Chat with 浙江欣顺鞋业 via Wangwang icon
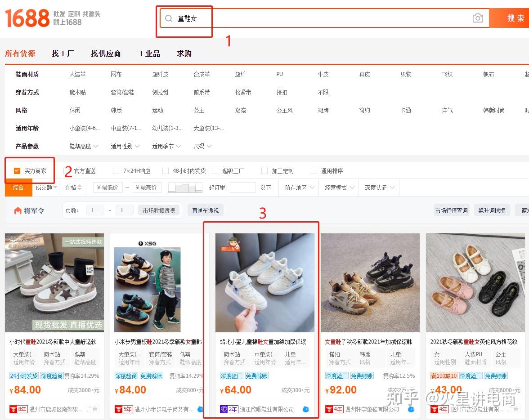This screenshot has width=529, height=420. (306, 409)
